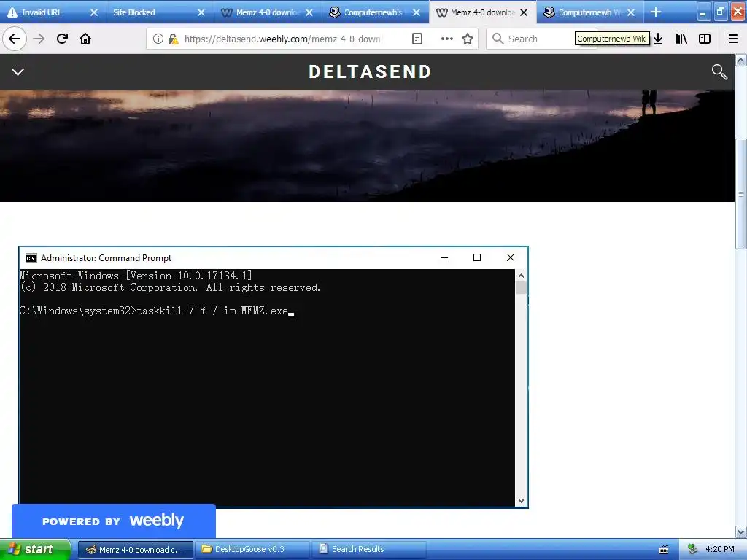747x560 pixels.
Task: Click the page scrollbar down arrow
Action: click(x=741, y=532)
